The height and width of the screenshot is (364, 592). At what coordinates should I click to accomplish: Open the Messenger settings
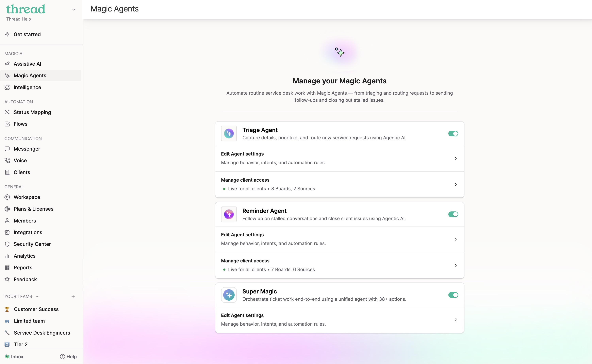(41, 149)
